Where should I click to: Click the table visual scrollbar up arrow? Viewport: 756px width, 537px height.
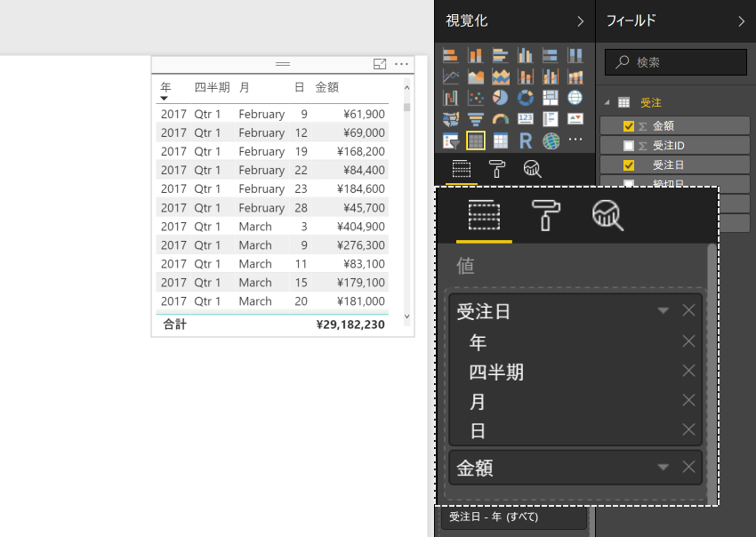point(407,87)
